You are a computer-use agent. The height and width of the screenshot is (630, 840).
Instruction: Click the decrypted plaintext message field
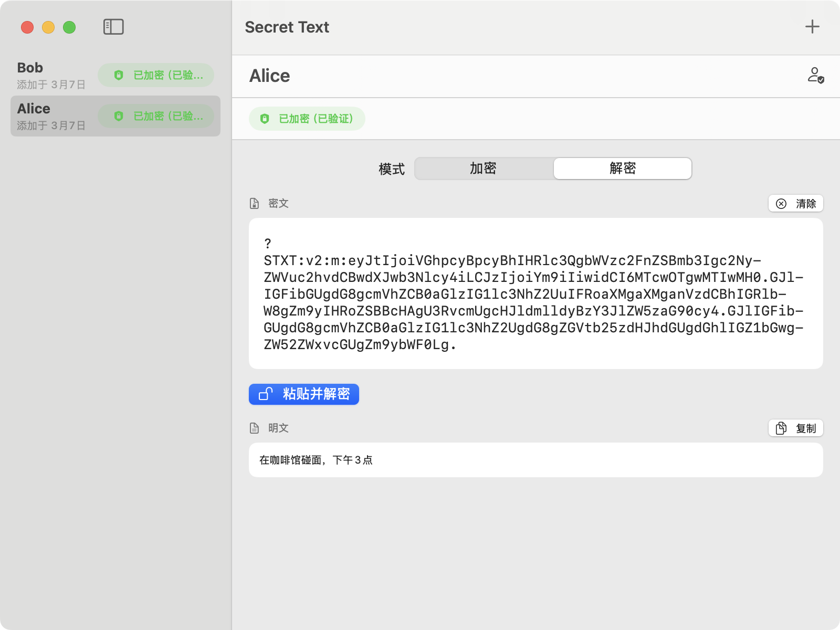(535, 460)
